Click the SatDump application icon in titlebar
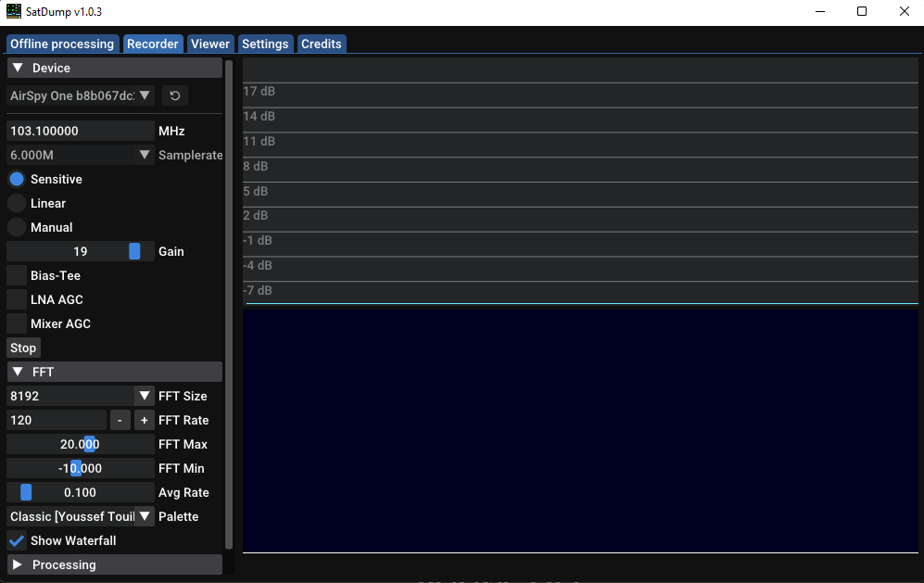This screenshot has height=583, width=924. 13,11
